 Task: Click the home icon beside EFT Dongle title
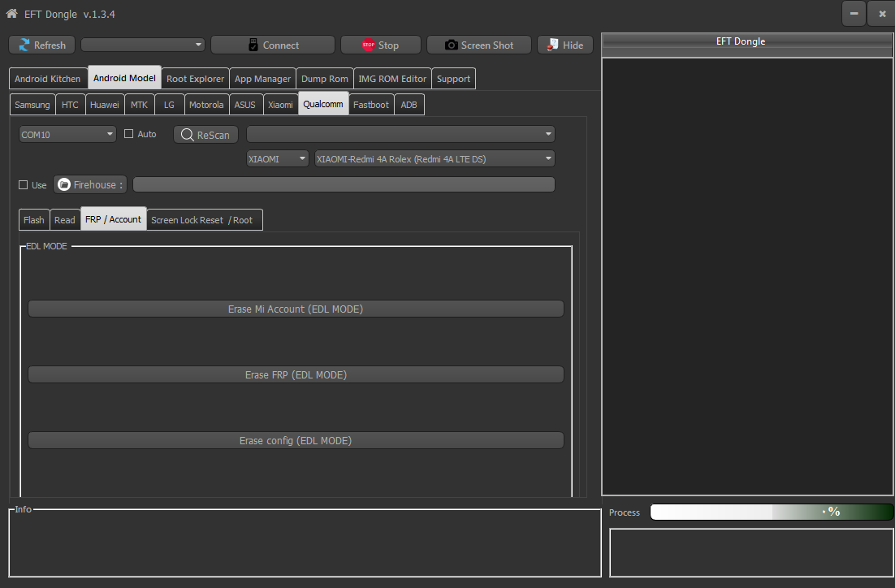tap(11, 13)
